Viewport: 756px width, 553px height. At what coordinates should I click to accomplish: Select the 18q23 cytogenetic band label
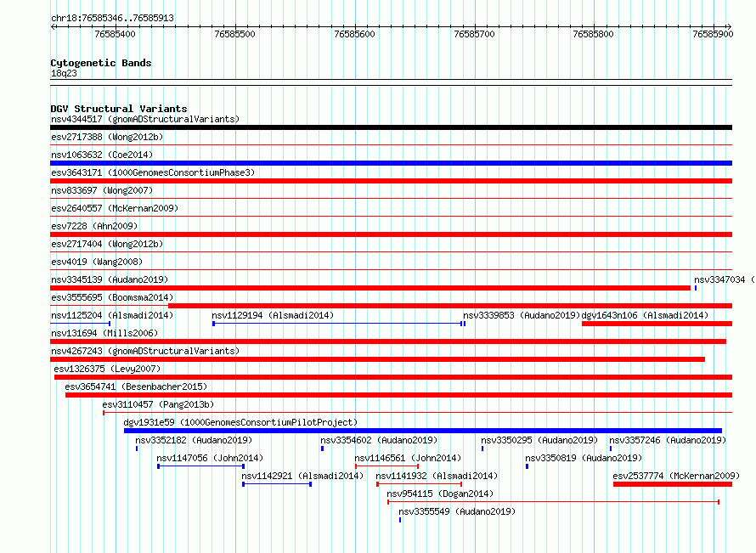click(x=64, y=73)
